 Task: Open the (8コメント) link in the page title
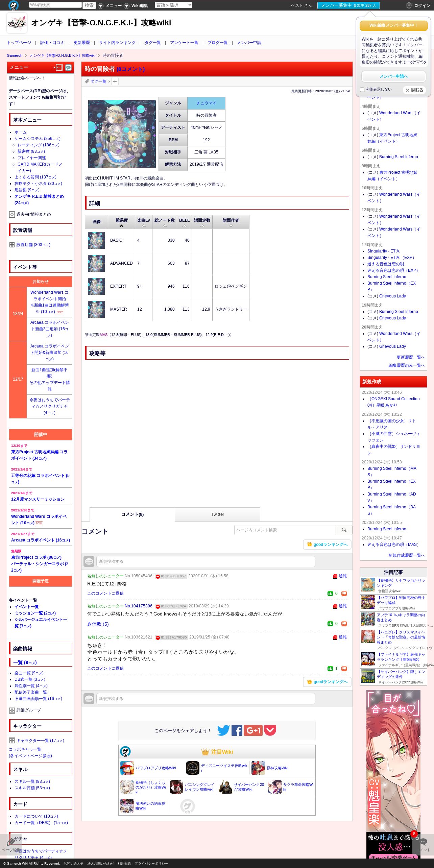tap(130, 69)
